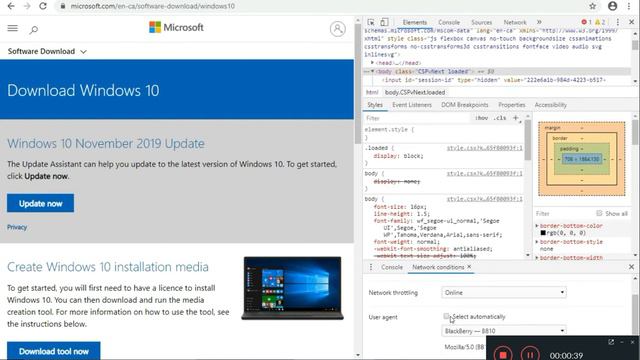Screen dimensions: 640x360
Task: Click the yellow warning count indicator
Action: point(600,22)
